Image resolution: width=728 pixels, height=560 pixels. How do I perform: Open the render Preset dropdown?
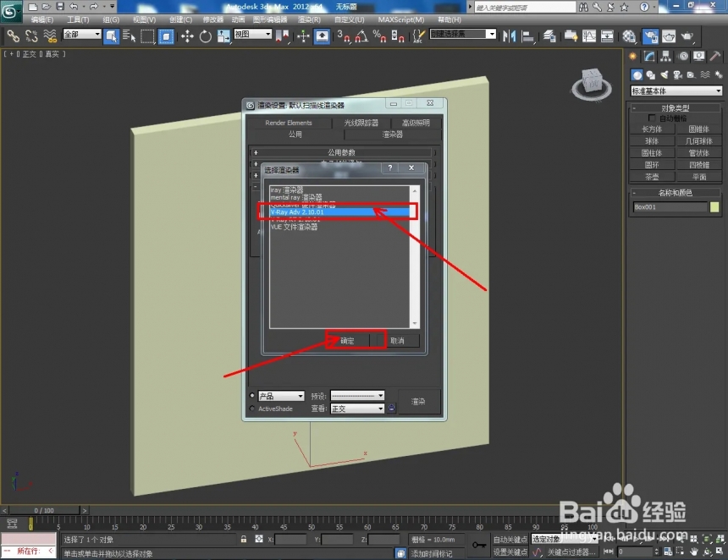[x=357, y=396]
